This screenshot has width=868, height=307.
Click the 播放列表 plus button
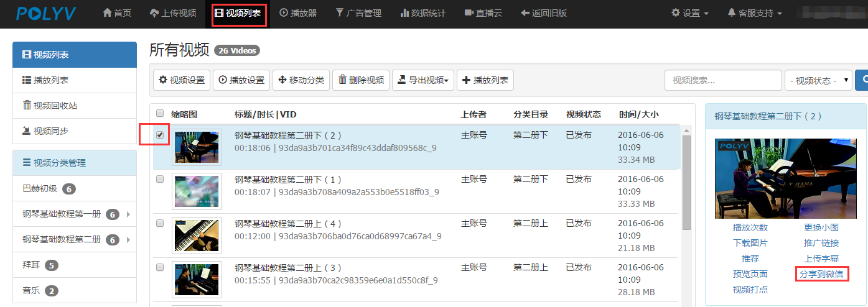point(485,80)
